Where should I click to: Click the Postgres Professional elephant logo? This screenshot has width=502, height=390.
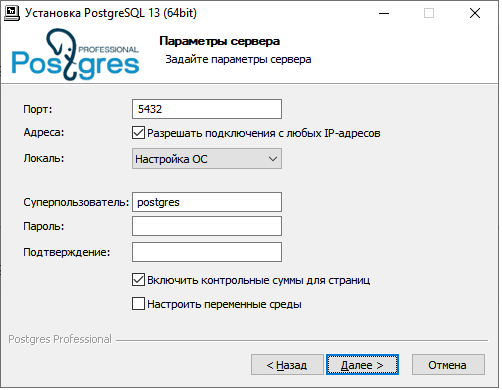point(75,54)
